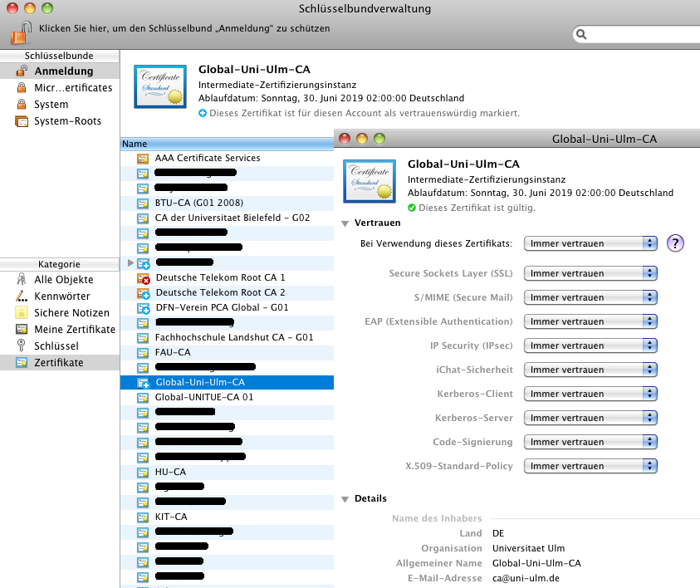The height and width of the screenshot is (588, 700).
Task: Open 'Bei Verwendung dieses Zertifikats' trust dropdown
Action: [x=590, y=243]
